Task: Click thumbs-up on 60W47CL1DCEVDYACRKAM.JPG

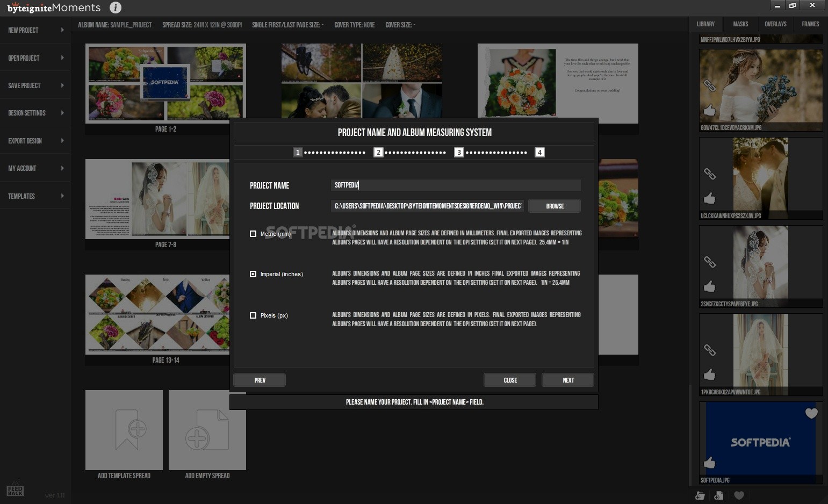Action: (709, 110)
